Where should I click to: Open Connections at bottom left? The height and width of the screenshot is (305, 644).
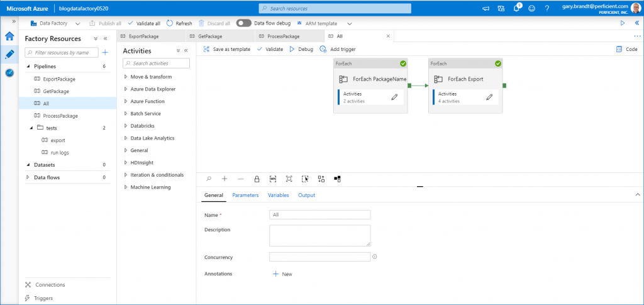pos(45,285)
